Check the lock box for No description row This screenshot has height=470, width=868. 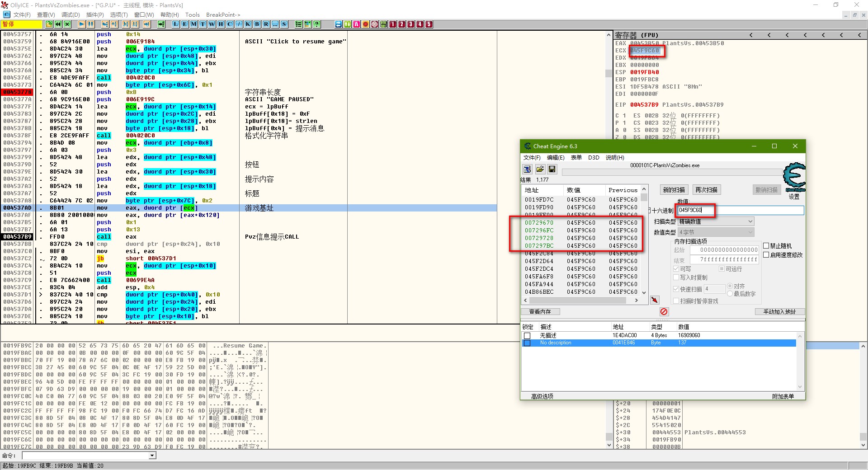[527, 343]
